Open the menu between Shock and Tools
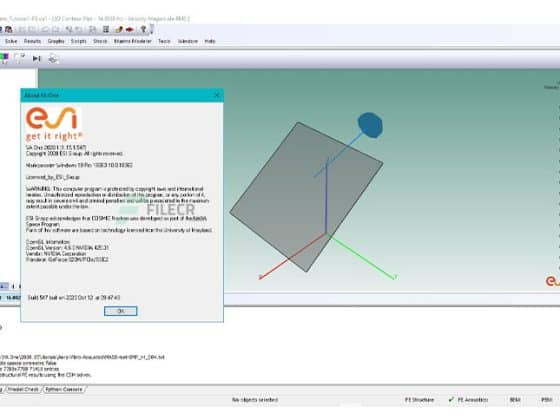The height and width of the screenshot is (420, 560). (x=132, y=41)
